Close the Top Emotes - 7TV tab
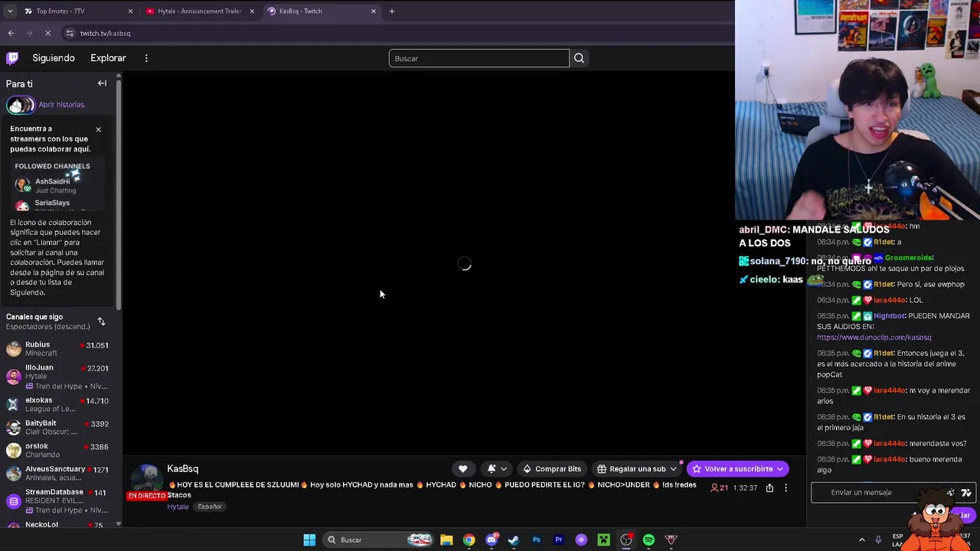The image size is (980, 551). tap(130, 11)
